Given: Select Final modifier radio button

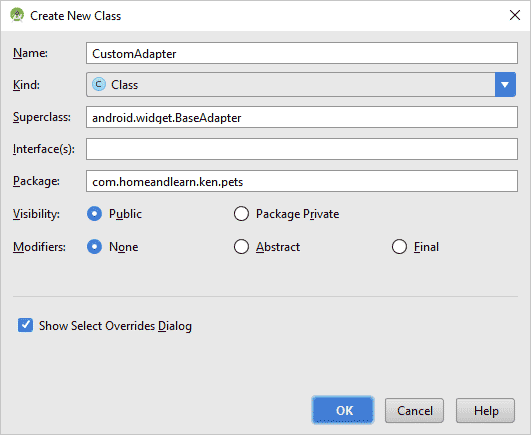Looking at the screenshot, I should [x=399, y=247].
